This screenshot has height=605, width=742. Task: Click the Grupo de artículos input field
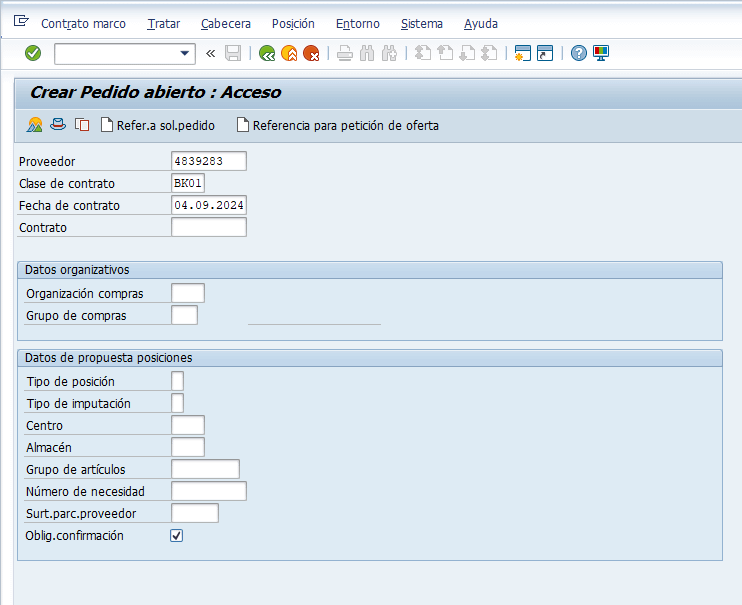[x=205, y=470]
